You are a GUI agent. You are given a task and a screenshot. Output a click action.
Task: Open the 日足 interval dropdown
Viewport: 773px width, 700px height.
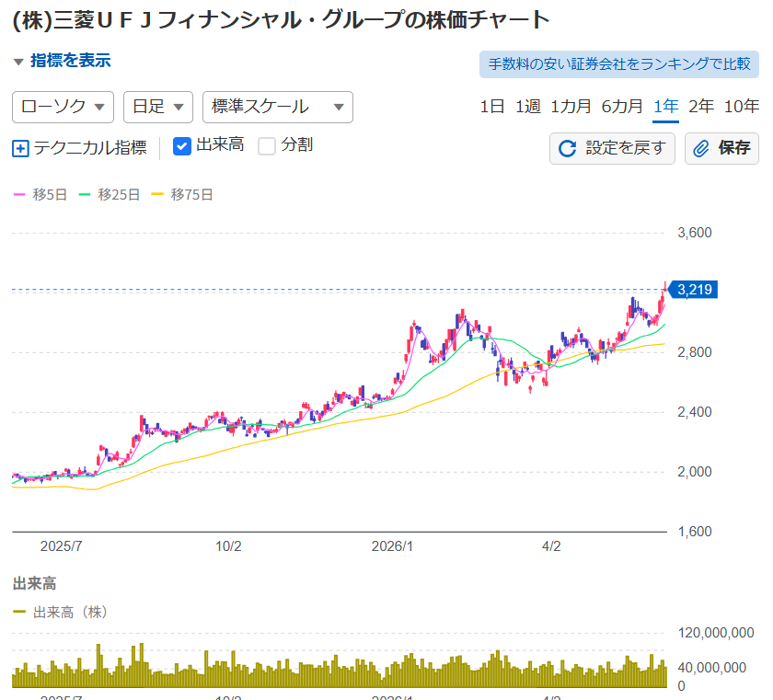[x=157, y=107]
